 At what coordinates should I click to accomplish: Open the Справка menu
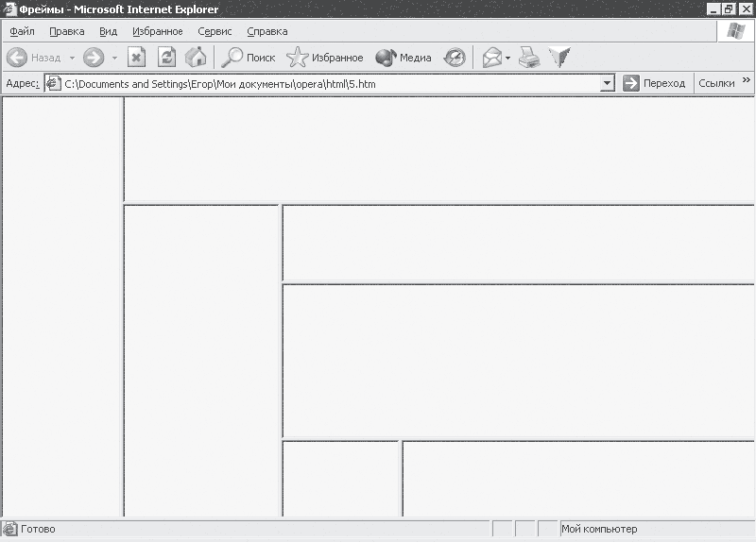(266, 31)
